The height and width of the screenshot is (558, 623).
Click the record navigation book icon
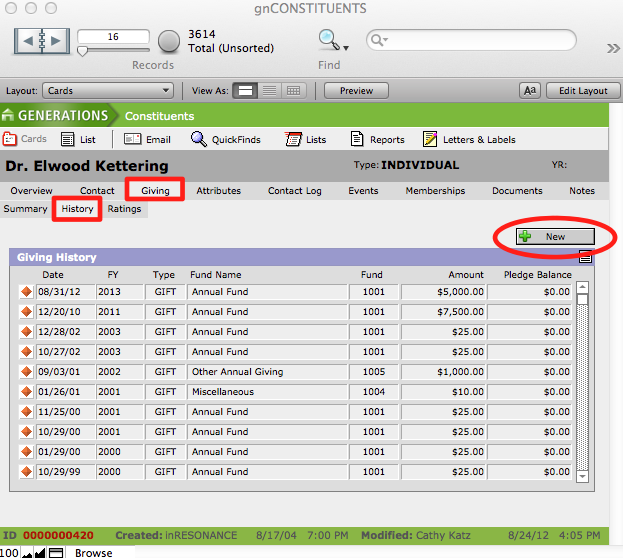click(x=42, y=41)
